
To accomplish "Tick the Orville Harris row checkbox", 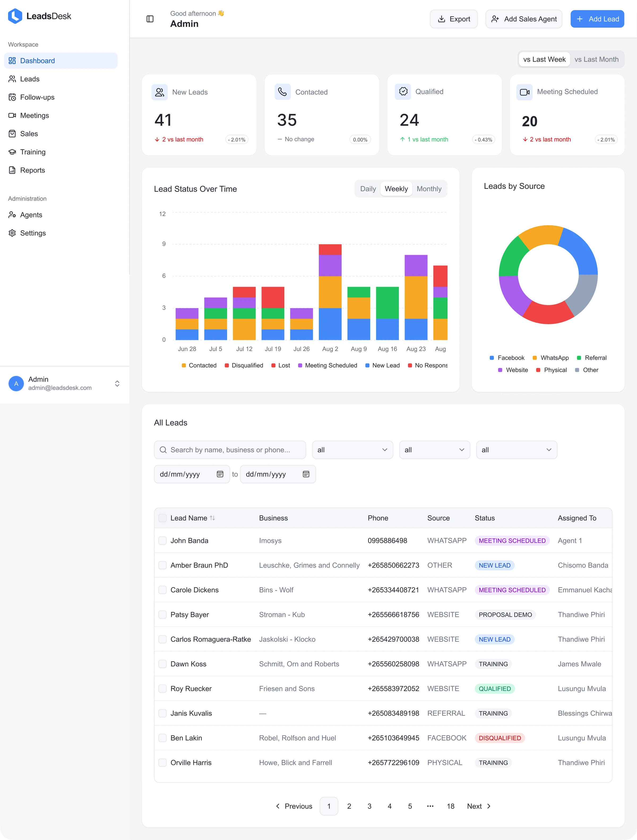I will 162,763.
